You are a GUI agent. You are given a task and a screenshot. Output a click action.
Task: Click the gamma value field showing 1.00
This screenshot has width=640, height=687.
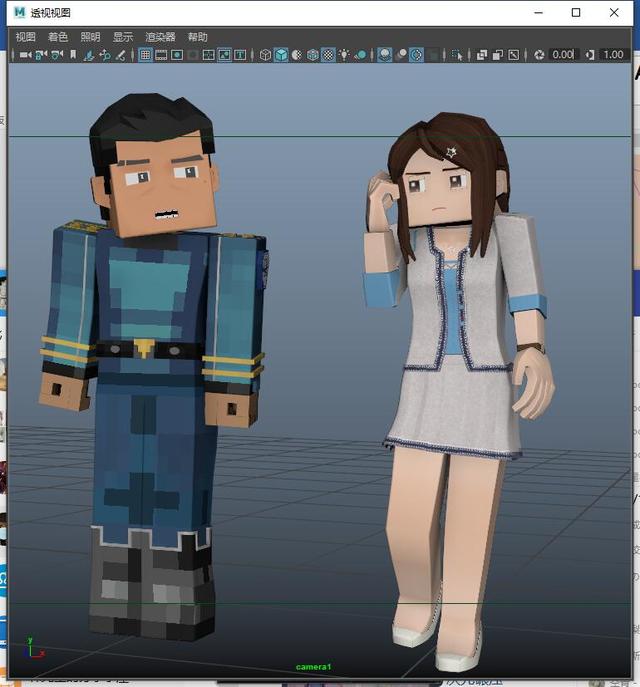pos(612,55)
